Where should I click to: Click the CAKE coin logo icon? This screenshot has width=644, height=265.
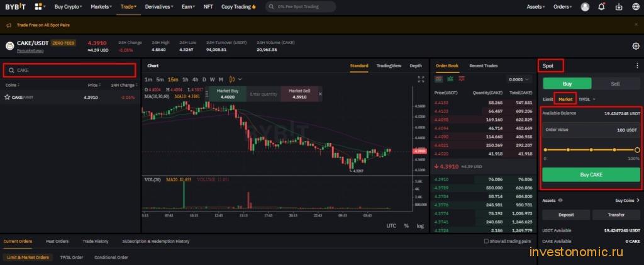[10, 45]
